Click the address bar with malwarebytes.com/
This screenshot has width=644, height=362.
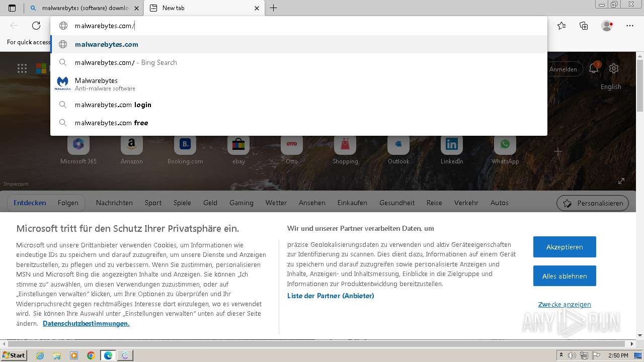pyautogui.click(x=299, y=26)
